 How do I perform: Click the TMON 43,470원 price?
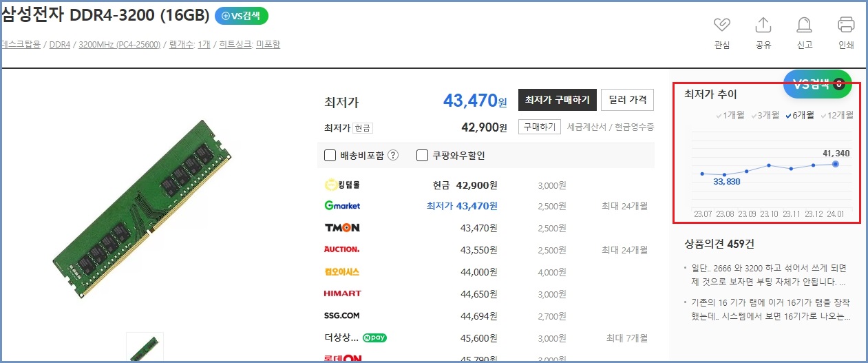pos(479,227)
